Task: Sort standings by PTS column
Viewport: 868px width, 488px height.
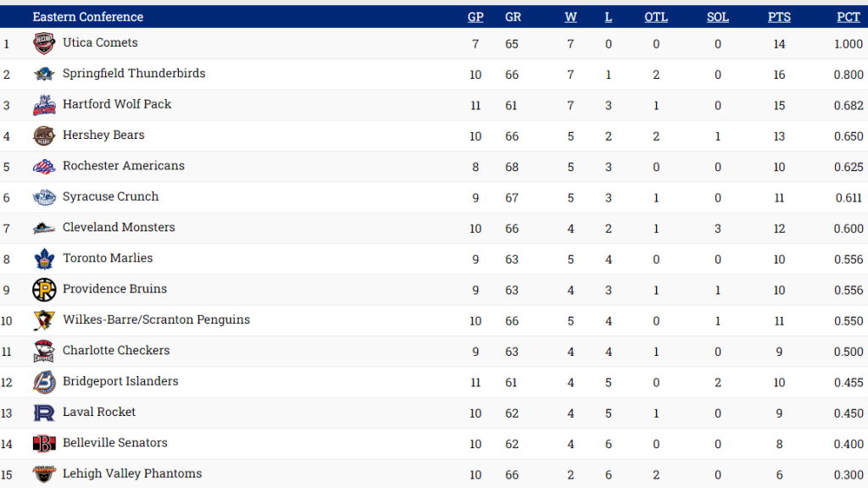Action: click(779, 17)
